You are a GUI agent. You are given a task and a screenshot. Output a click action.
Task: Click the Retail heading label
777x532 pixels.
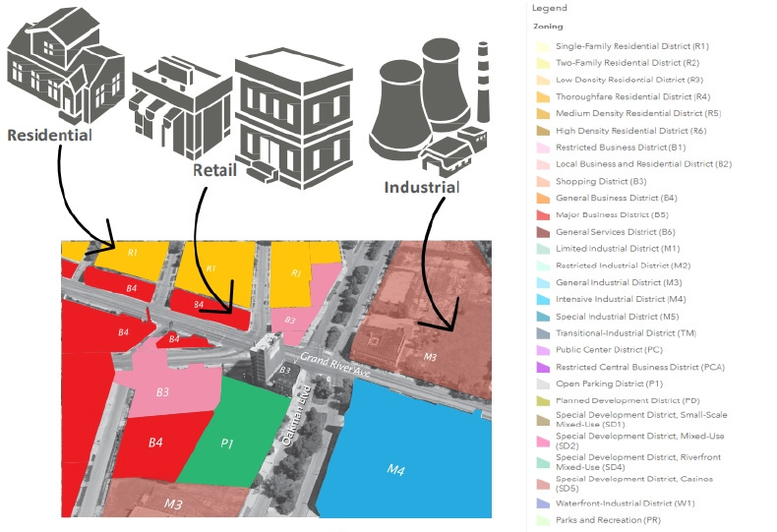[214, 170]
